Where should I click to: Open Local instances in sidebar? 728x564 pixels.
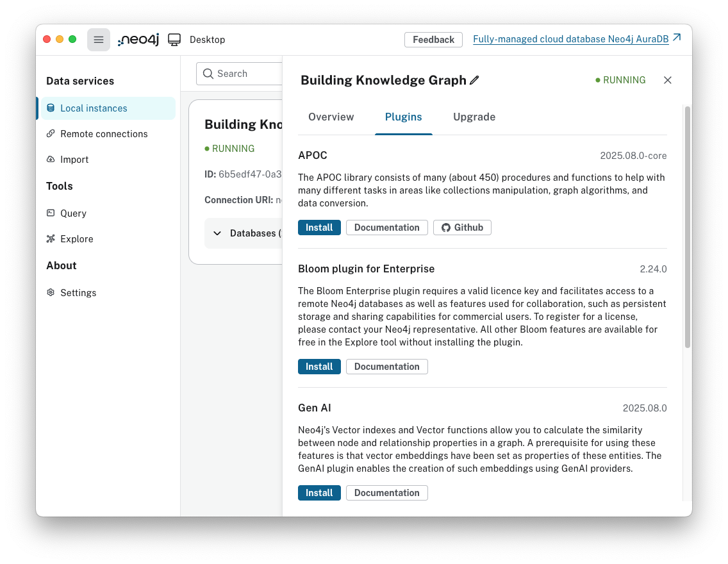108,108
